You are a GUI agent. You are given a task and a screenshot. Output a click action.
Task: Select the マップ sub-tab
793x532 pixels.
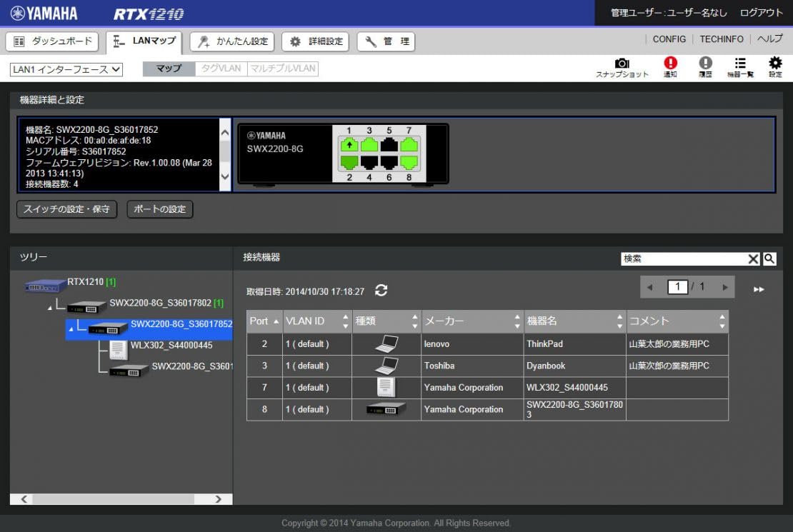point(169,69)
